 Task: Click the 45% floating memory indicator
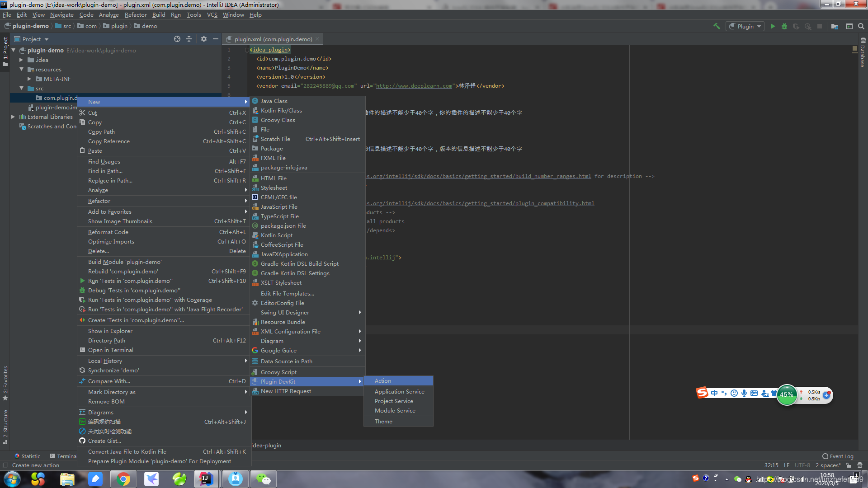coord(787,395)
